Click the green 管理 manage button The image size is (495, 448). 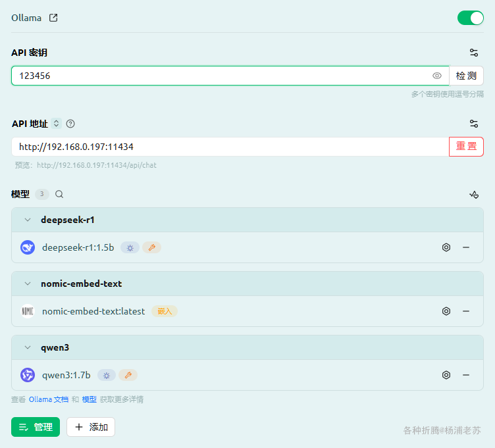[x=36, y=427]
